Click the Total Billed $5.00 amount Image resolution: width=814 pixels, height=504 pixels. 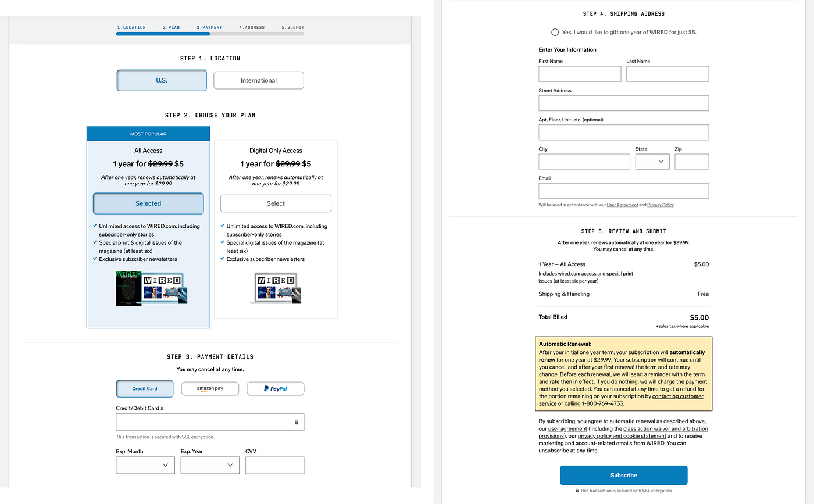(699, 317)
